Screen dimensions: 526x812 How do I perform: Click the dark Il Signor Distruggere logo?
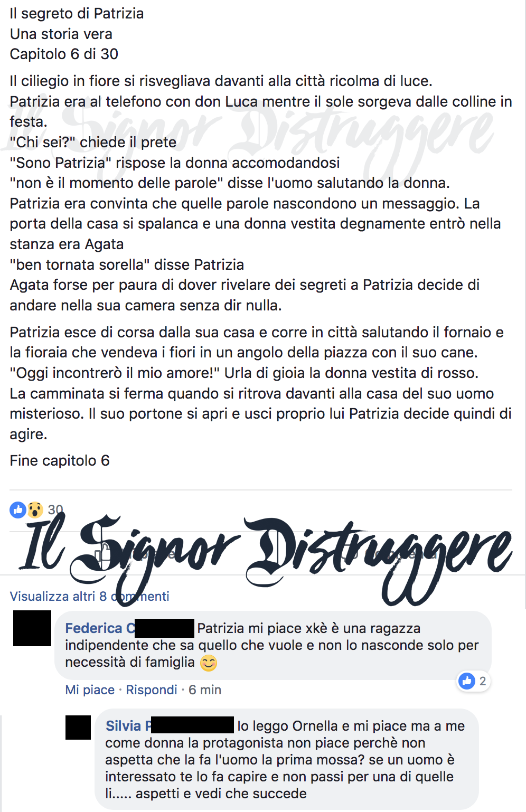[266, 560]
